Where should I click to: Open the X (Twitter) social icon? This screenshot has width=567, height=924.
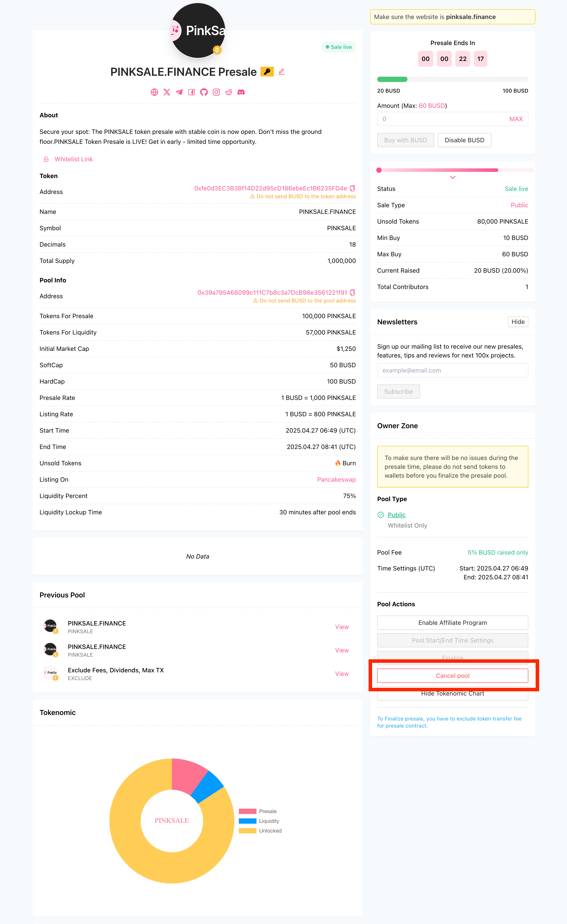(x=167, y=92)
